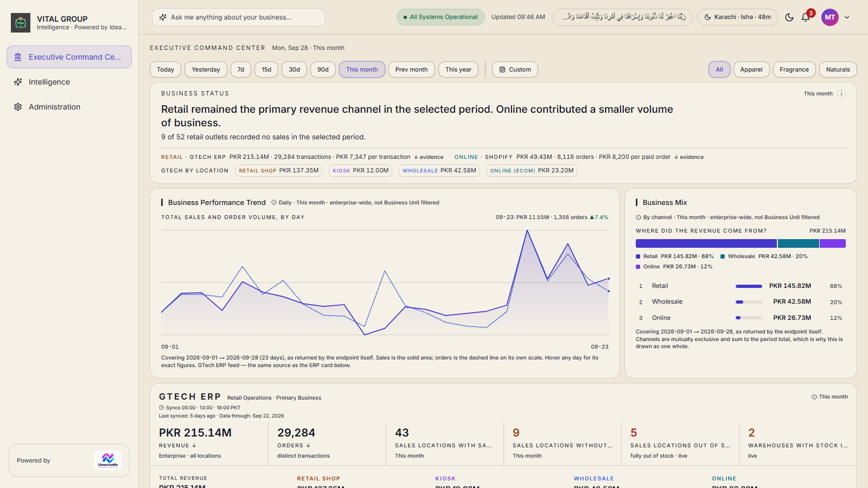Filter by Naturals business unit
The width and height of the screenshot is (868, 488).
coord(838,69)
